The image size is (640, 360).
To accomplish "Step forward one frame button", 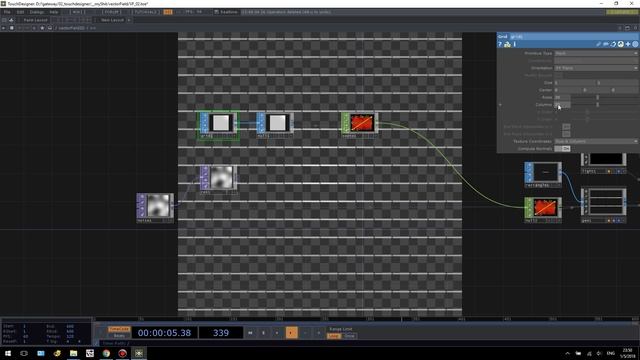I will click(319, 333).
